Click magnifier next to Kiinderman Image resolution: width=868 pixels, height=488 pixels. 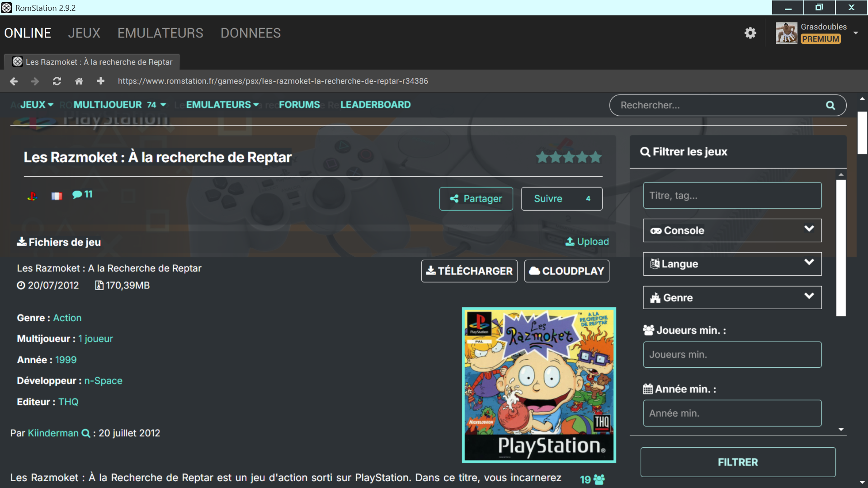point(85,433)
